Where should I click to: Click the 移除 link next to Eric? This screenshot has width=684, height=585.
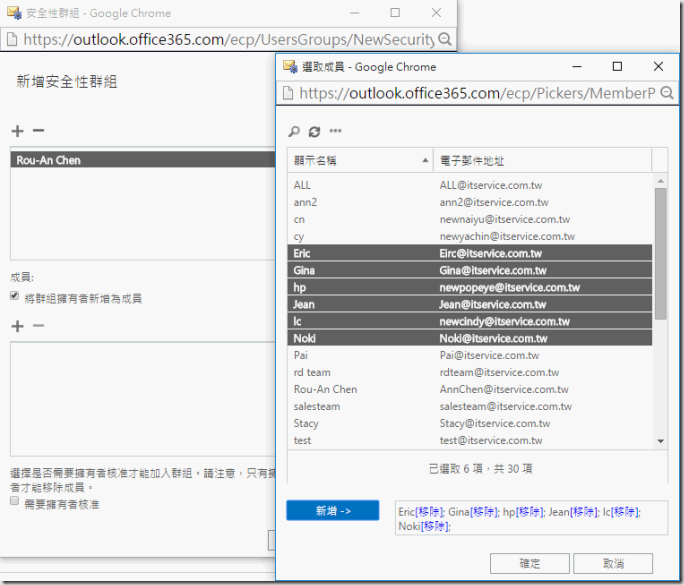pyautogui.click(x=429, y=512)
